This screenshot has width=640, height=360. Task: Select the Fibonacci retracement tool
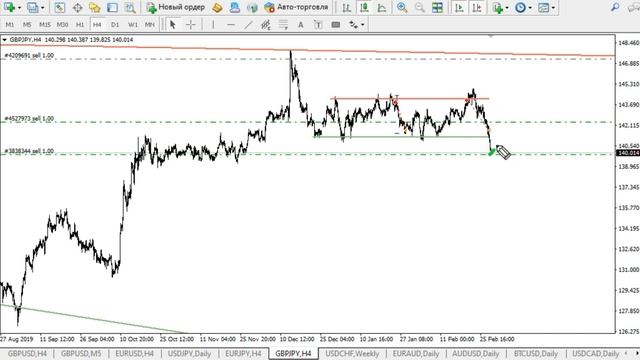pyautogui.click(x=283, y=25)
